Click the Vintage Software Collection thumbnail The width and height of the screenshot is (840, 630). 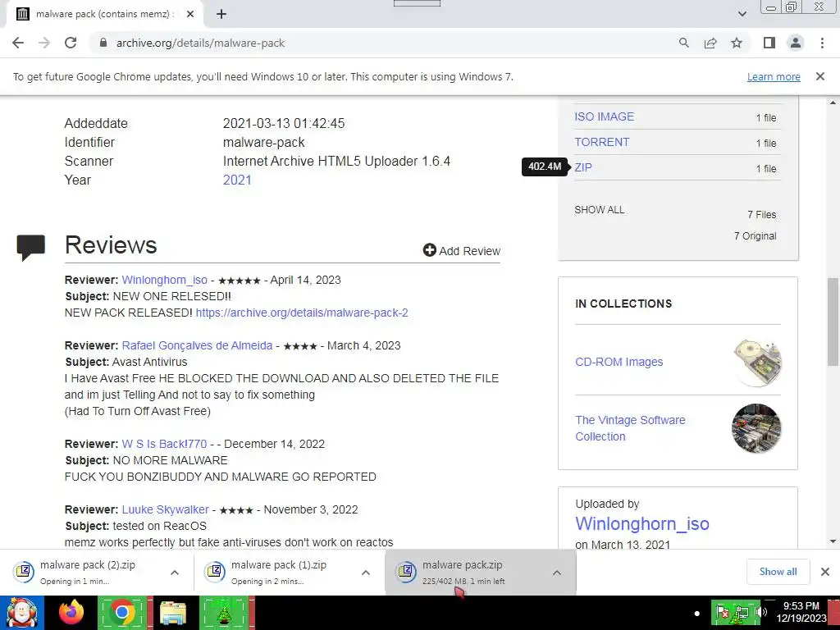[756, 428]
